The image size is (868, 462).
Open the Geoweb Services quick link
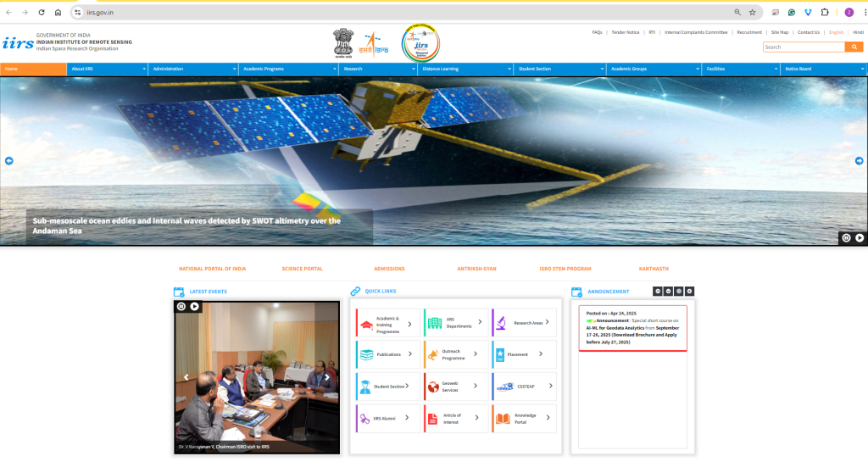tap(456, 387)
